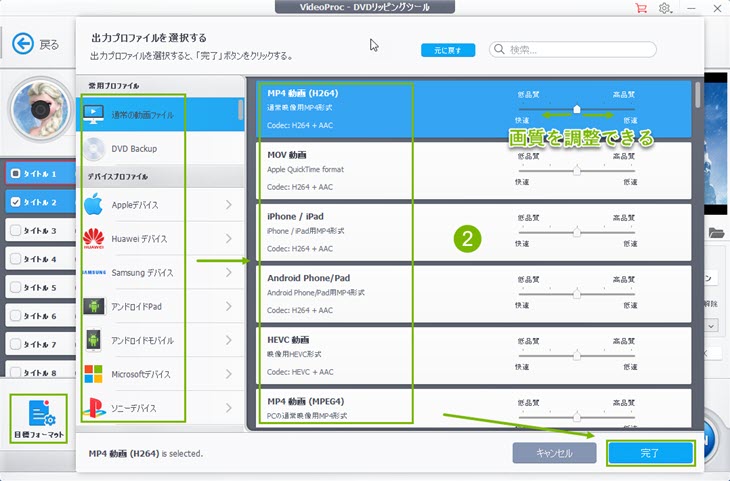Expand the ソニーデバイス chevron
The image size is (730, 481).
[229, 408]
